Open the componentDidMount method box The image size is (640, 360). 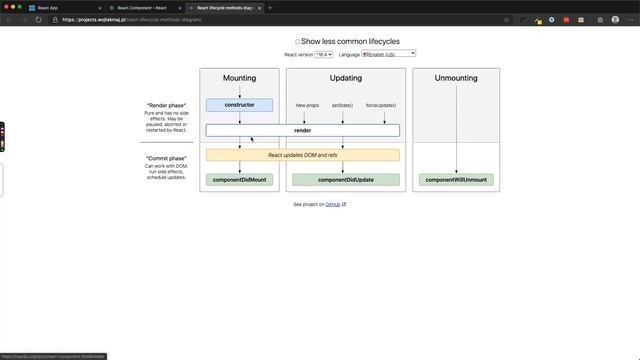[x=240, y=180]
